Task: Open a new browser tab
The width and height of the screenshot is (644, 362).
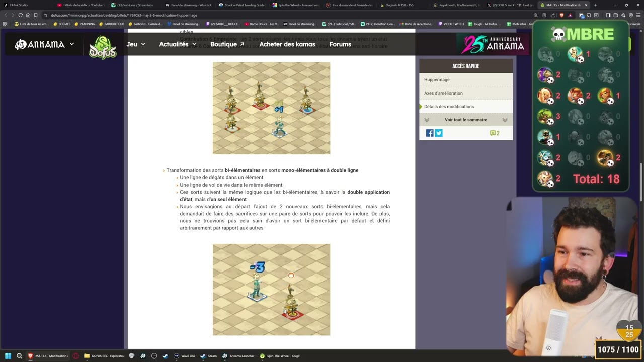Action: 595,5
